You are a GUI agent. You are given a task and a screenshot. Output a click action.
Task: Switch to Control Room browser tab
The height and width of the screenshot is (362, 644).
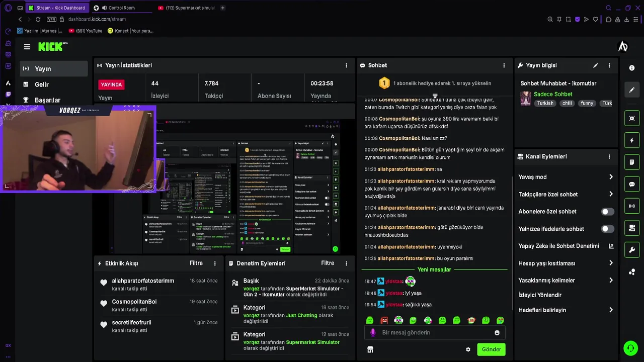[121, 8]
